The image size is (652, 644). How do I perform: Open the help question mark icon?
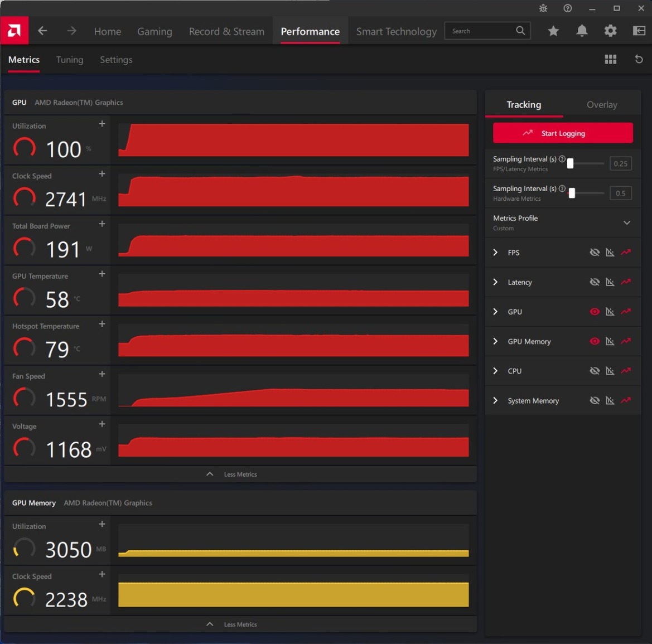coord(568,8)
